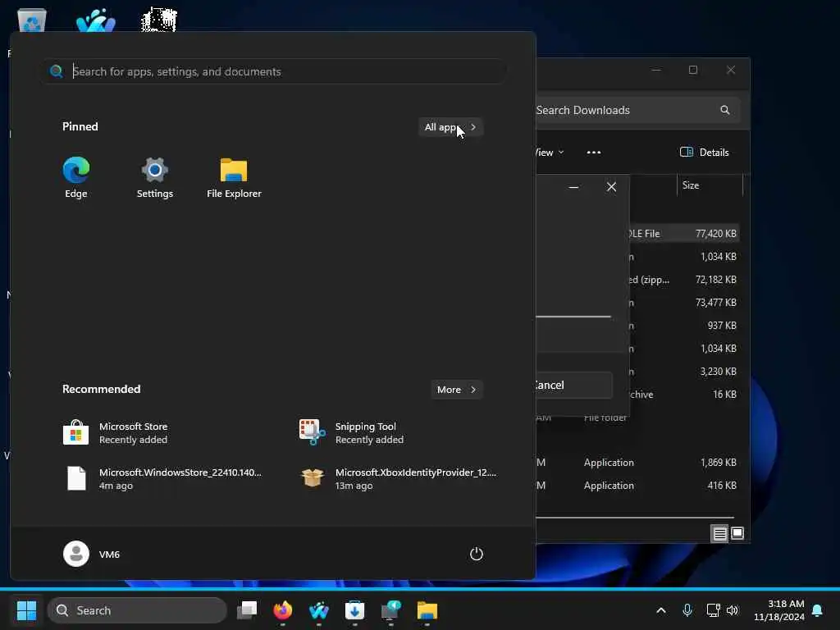Minimize the small progress dialog

click(573, 186)
